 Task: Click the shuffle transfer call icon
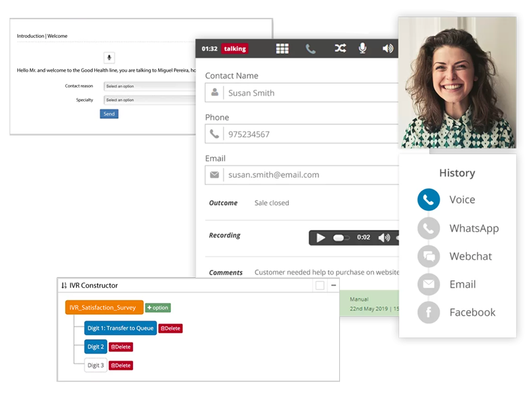pyautogui.click(x=340, y=49)
